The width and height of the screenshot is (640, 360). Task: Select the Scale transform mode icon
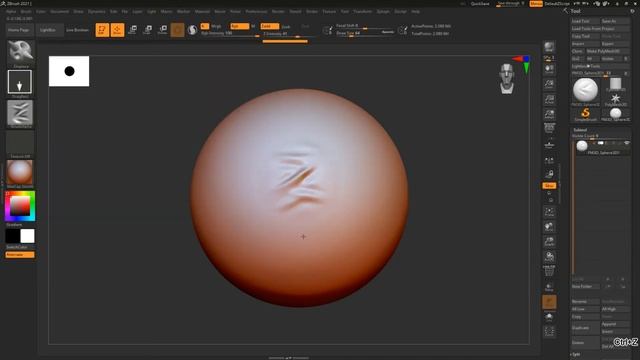[148, 29]
